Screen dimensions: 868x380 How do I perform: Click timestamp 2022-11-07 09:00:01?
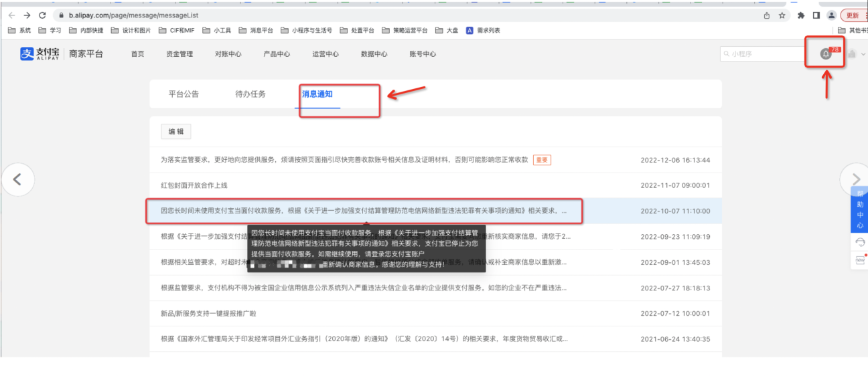pyautogui.click(x=675, y=185)
